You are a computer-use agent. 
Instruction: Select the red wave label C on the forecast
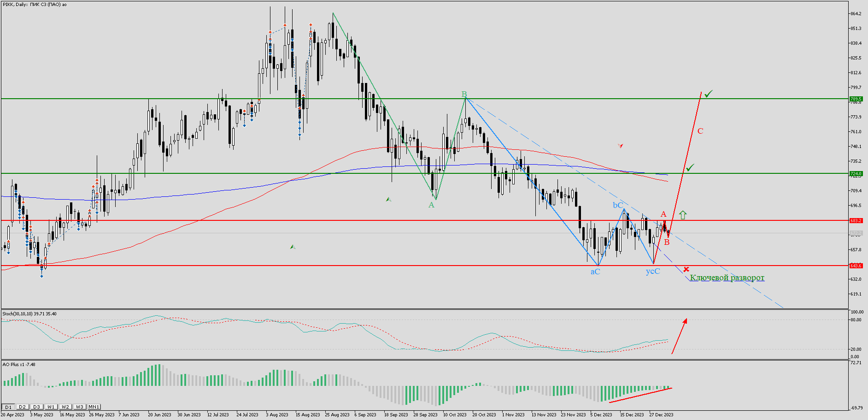click(x=700, y=131)
